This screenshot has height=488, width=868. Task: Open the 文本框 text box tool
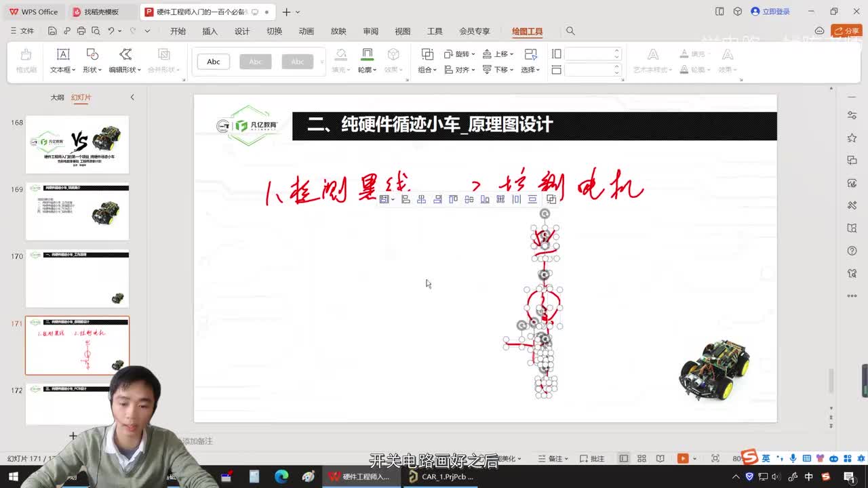click(62, 61)
